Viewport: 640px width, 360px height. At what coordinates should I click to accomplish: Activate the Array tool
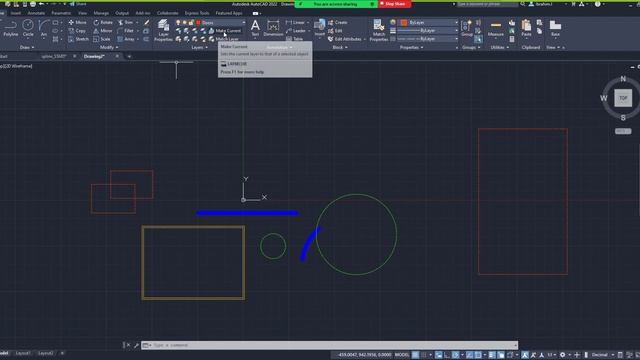(x=126, y=39)
